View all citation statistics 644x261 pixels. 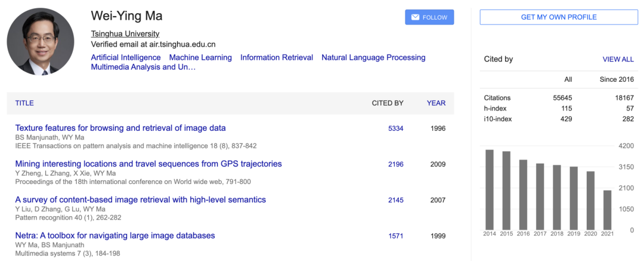click(x=618, y=59)
